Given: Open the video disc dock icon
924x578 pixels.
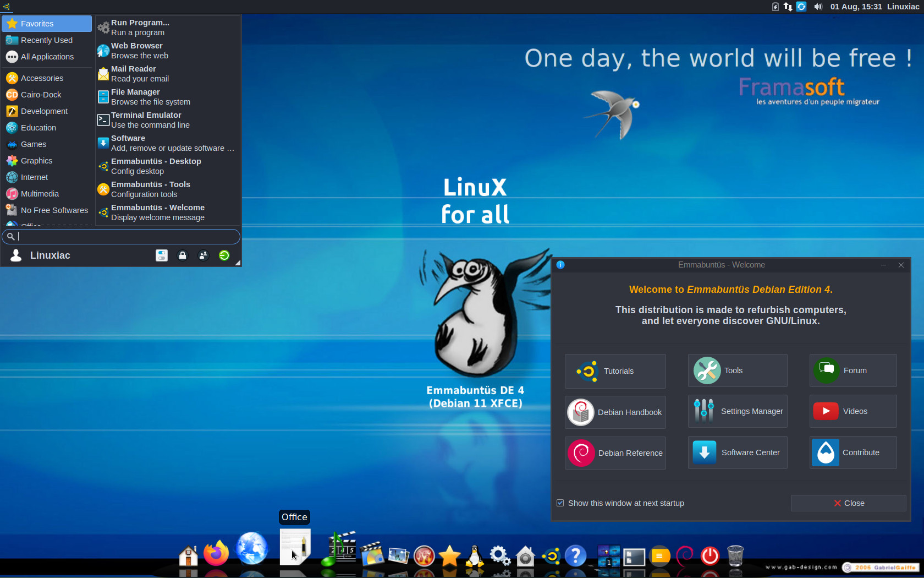Looking at the screenshot, I should 372,554.
